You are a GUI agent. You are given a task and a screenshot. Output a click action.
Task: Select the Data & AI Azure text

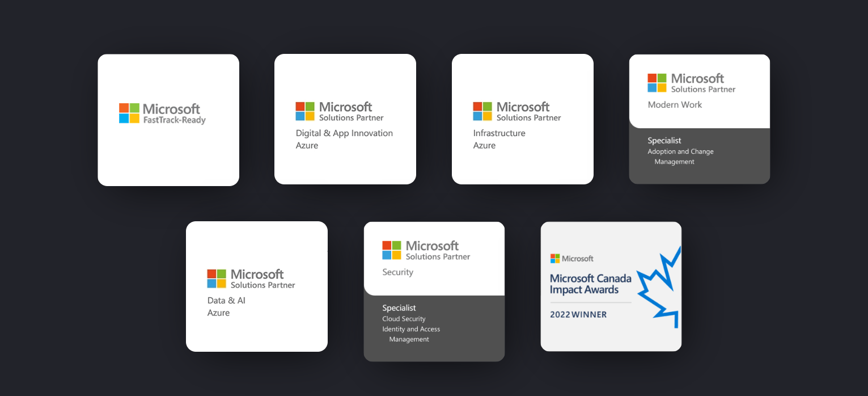226,306
